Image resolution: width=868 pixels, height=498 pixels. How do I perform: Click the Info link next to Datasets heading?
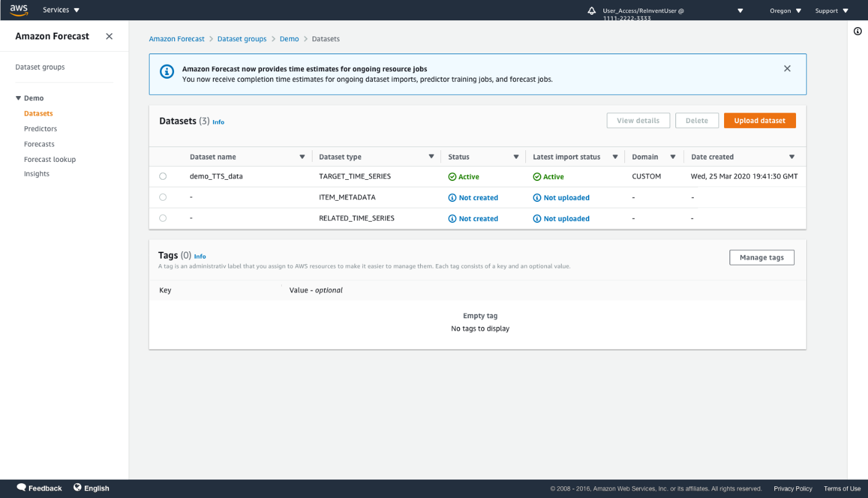[x=218, y=122]
